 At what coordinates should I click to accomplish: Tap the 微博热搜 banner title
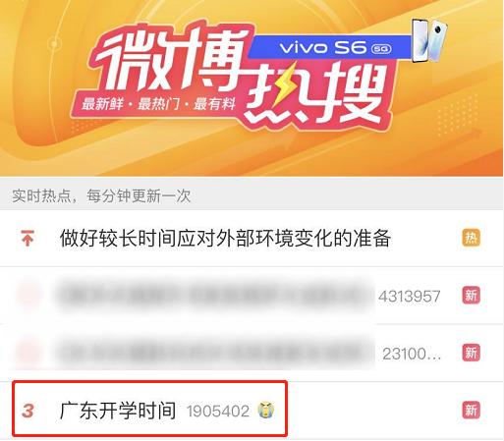coord(238,74)
